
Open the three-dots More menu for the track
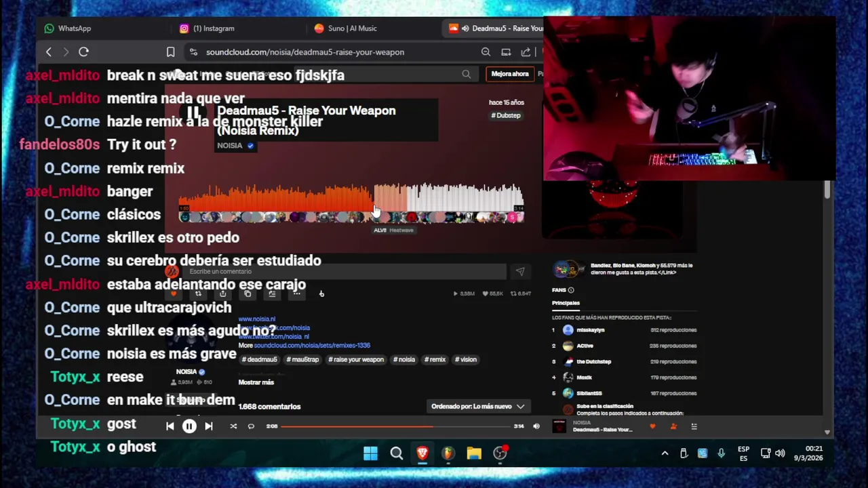pyautogui.click(x=296, y=293)
